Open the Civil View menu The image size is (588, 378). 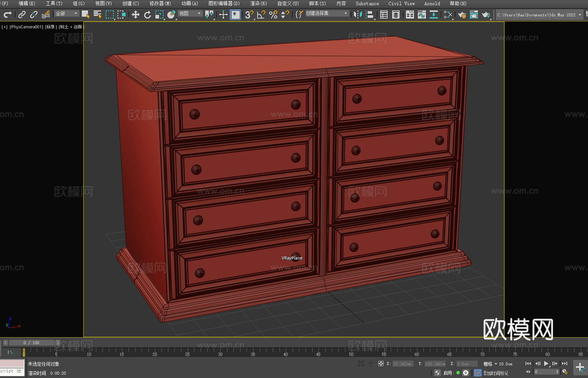(401, 3)
